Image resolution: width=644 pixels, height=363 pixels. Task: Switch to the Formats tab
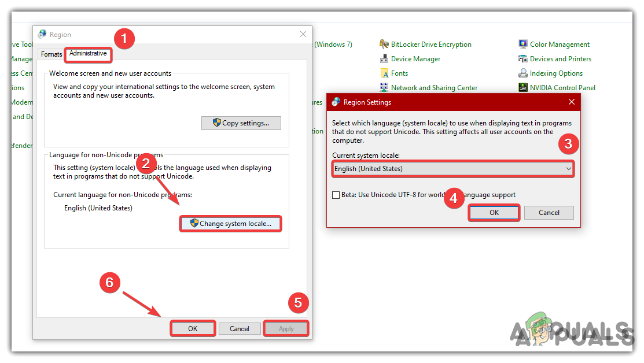[x=51, y=54]
